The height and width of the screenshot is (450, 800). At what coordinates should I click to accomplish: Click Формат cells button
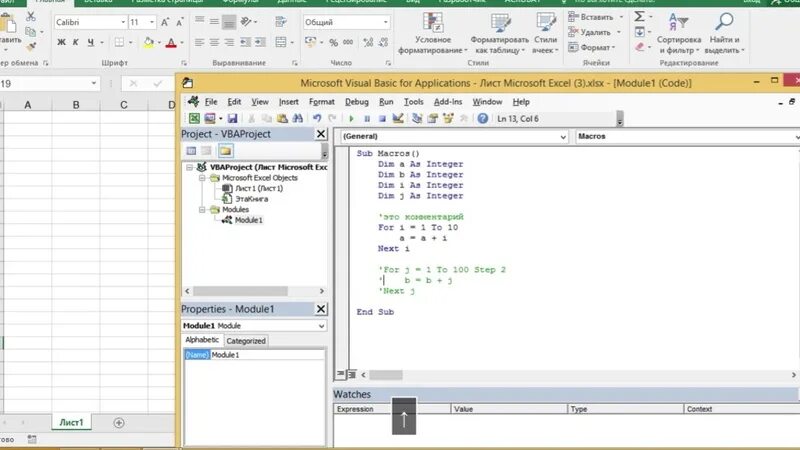click(591, 47)
